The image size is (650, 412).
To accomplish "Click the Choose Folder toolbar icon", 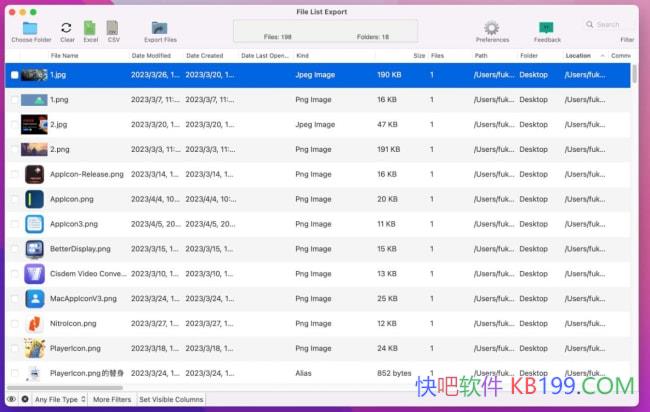I will (x=30, y=28).
